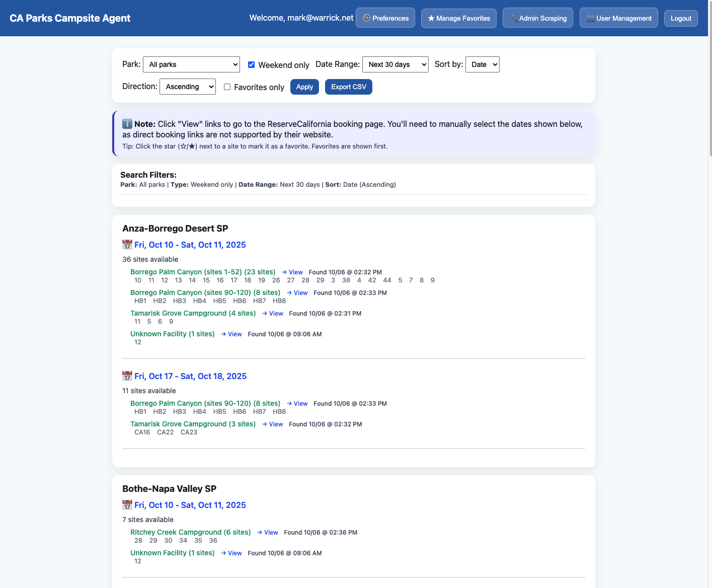This screenshot has height=588, width=712.
Task: Click the users icon in User Management
Action: click(590, 18)
